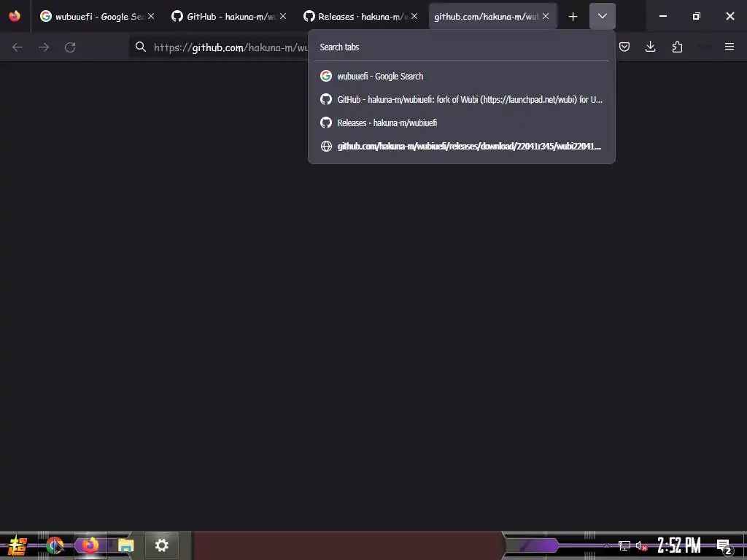Click the Google favicon in the tab list
The height and width of the screenshot is (560, 747).
[326, 76]
